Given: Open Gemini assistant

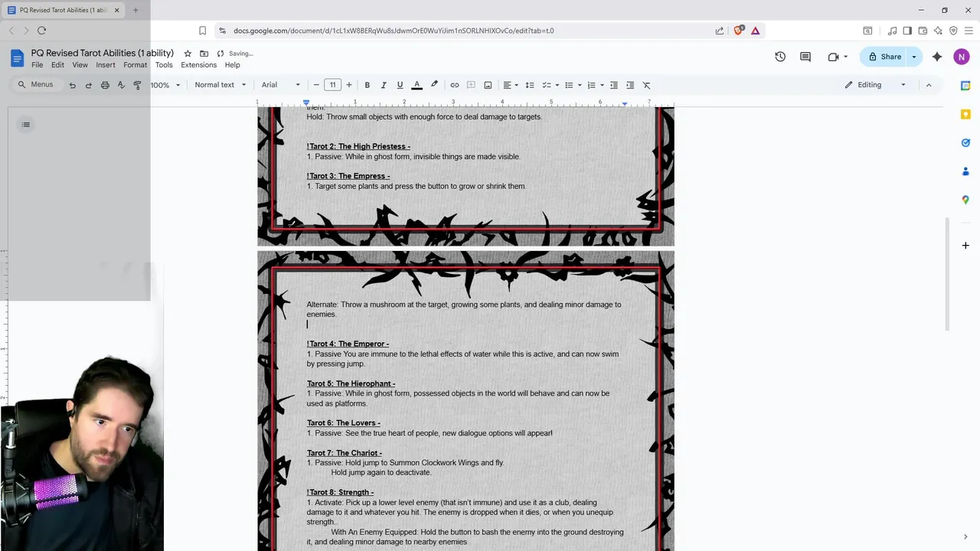Looking at the screenshot, I should pyautogui.click(x=937, y=57).
